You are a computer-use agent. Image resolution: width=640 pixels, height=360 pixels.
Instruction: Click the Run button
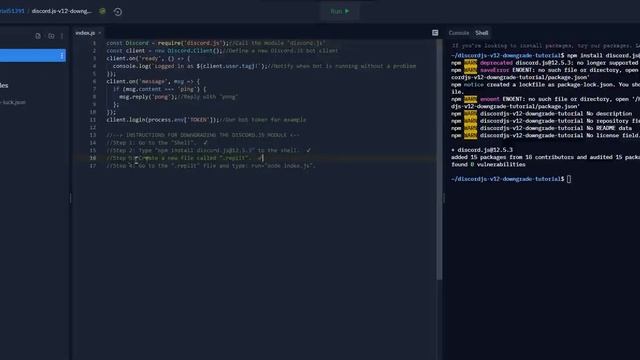click(x=340, y=11)
